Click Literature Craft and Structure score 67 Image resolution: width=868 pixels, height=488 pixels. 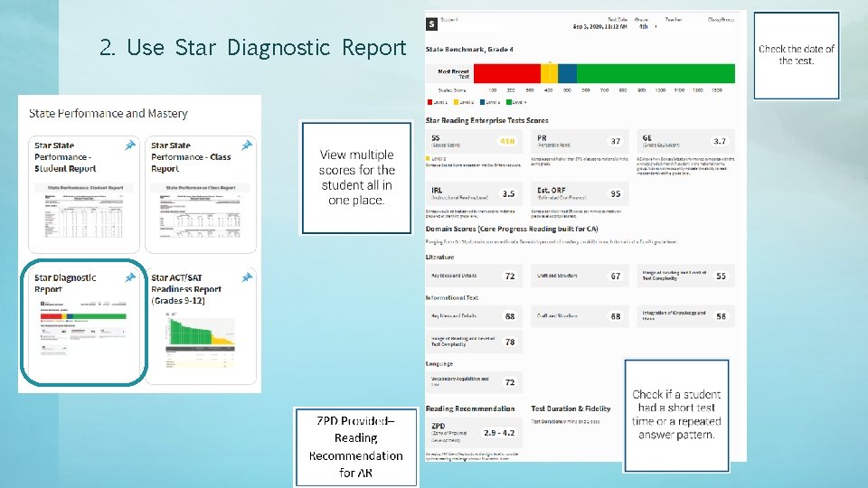pyautogui.click(x=616, y=277)
